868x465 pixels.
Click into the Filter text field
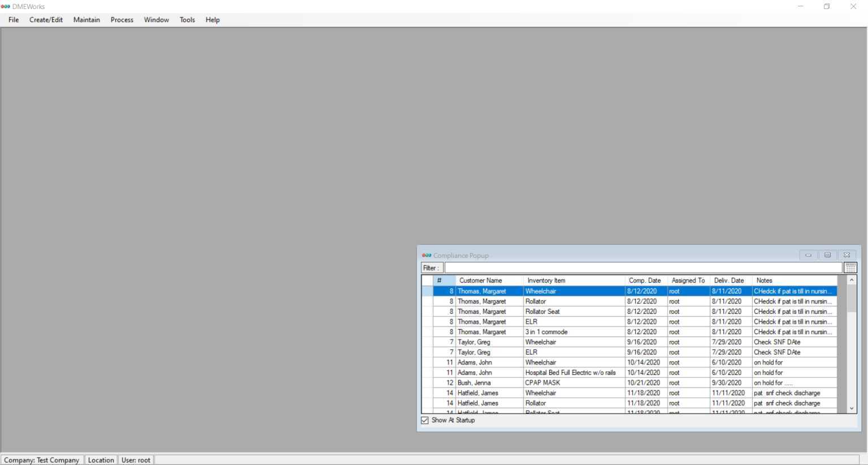click(x=643, y=268)
